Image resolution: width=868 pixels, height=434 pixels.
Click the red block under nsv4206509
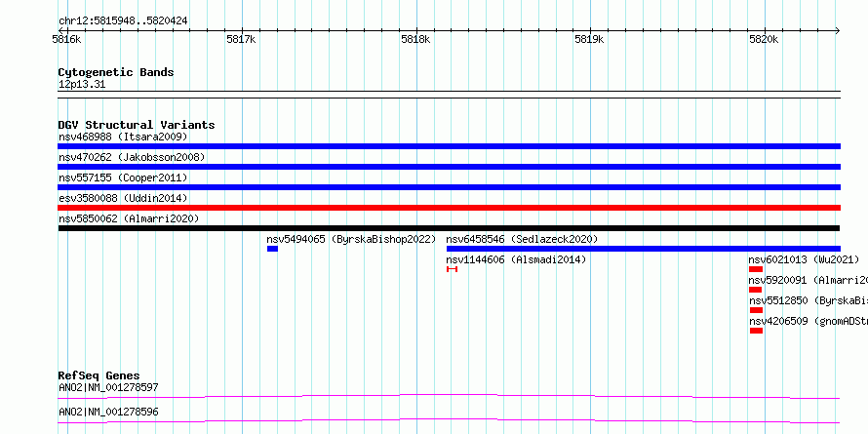click(756, 331)
